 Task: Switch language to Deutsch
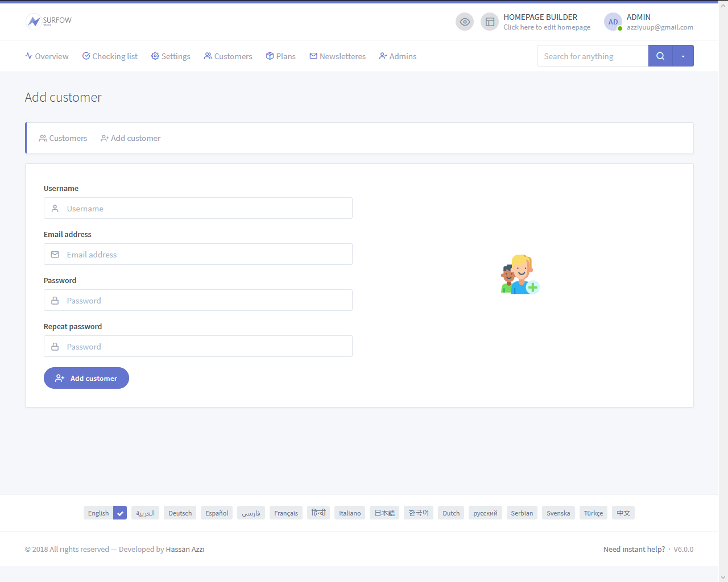(x=180, y=513)
